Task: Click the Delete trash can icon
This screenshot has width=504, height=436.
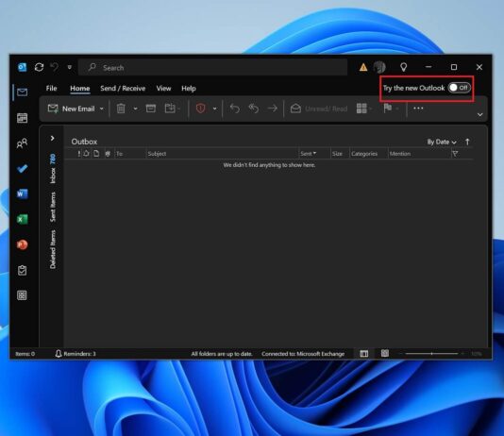Action: [121, 109]
